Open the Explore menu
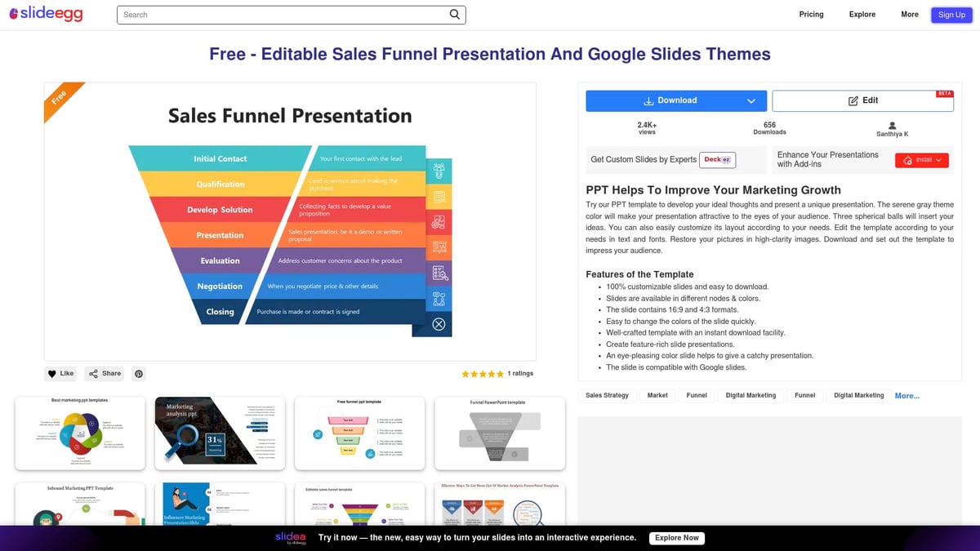This screenshot has width=980, height=551. pos(862,14)
